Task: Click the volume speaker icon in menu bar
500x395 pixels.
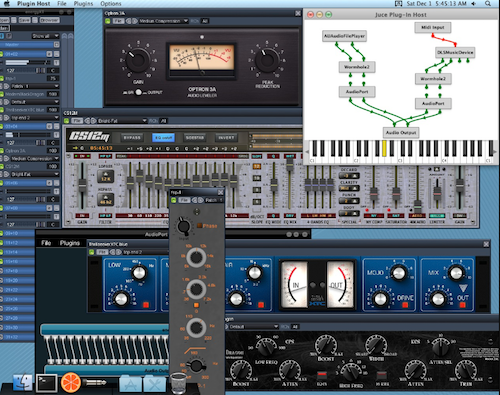Action: tap(474, 3)
